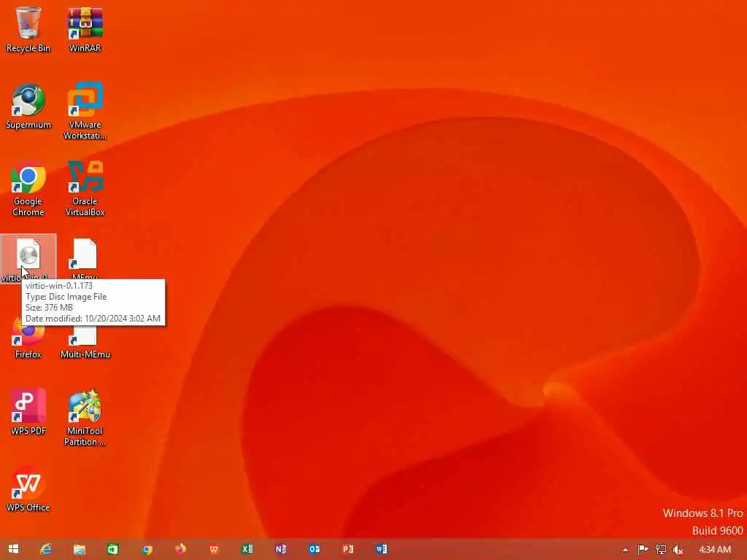This screenshot has width=747, height=560.
Task: Select the Firefox desktop shortcut
Action: [28, 339]
